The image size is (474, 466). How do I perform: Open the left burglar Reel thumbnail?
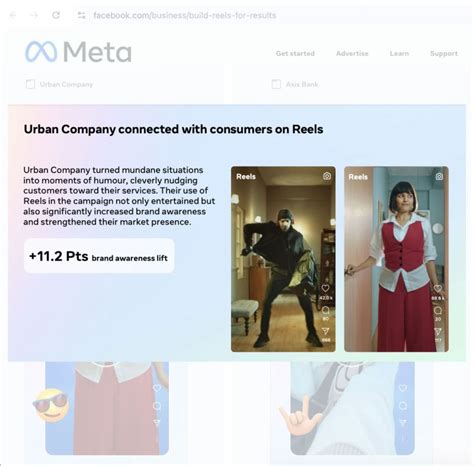pos(283,259)
